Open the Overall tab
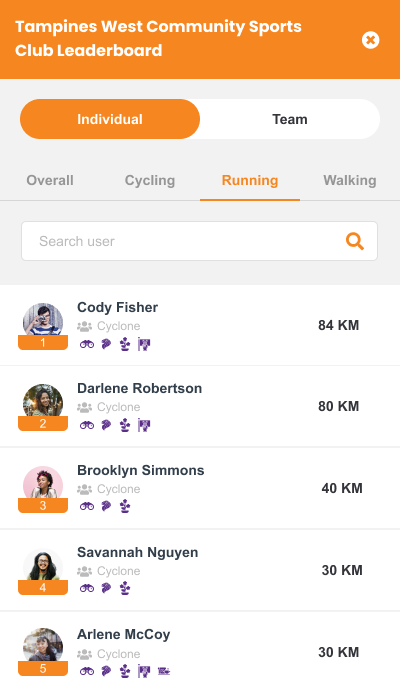Screen dimensions: 400x692 pos(50,180)
